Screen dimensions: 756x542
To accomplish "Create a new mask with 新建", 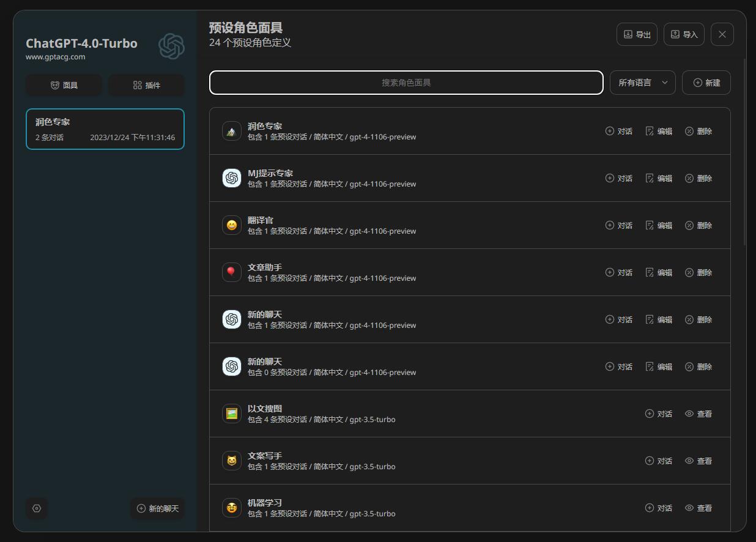I will (x=706, y=83).
